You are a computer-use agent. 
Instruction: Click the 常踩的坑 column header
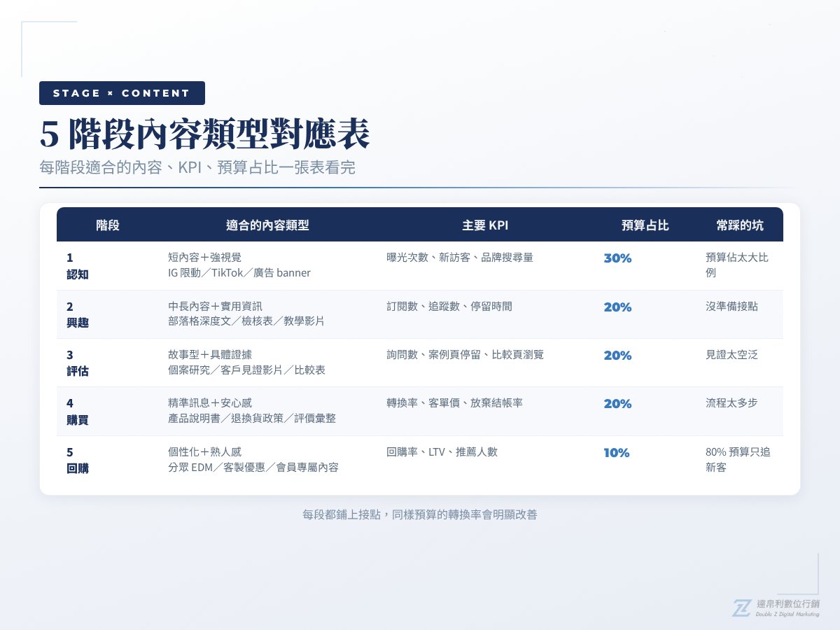click(740, 225)
